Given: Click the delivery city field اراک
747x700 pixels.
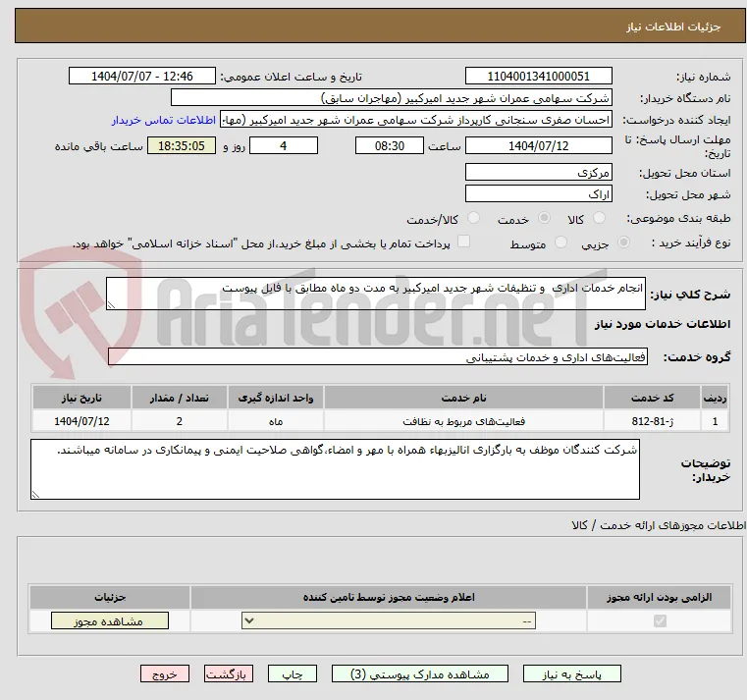Looking at the screenshot, I should click(538, 194).
